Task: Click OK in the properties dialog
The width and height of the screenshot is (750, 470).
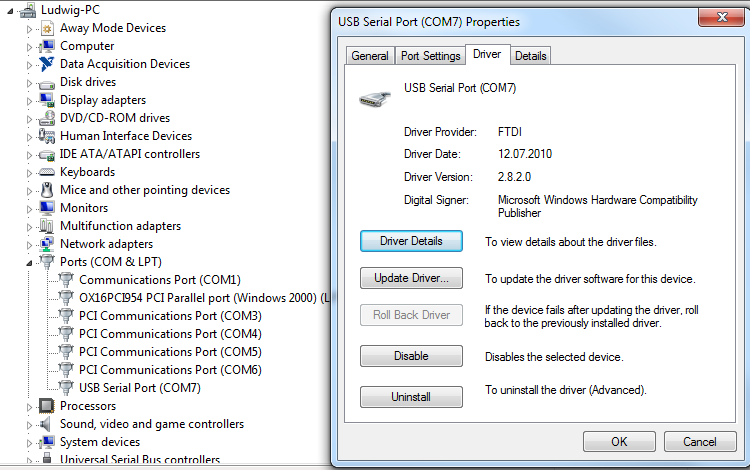Action: point(619,441)
